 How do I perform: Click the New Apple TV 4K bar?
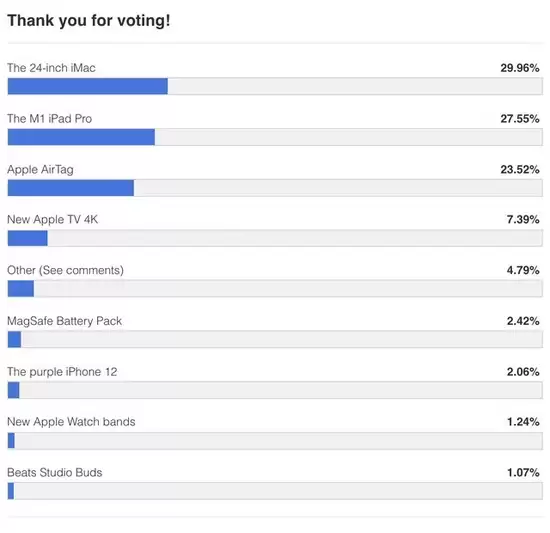pos(275,238)
